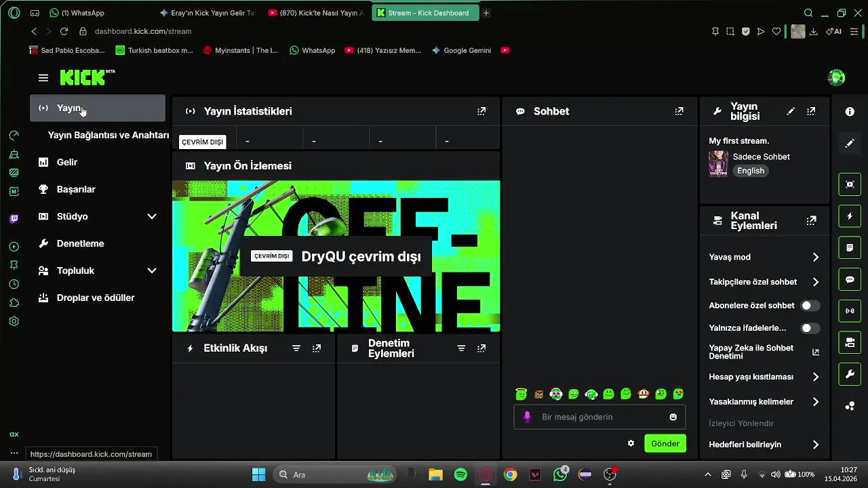868x488 pixels.
Task: Open Opera sidebar settings gear
Action: (x=14, y=321)
